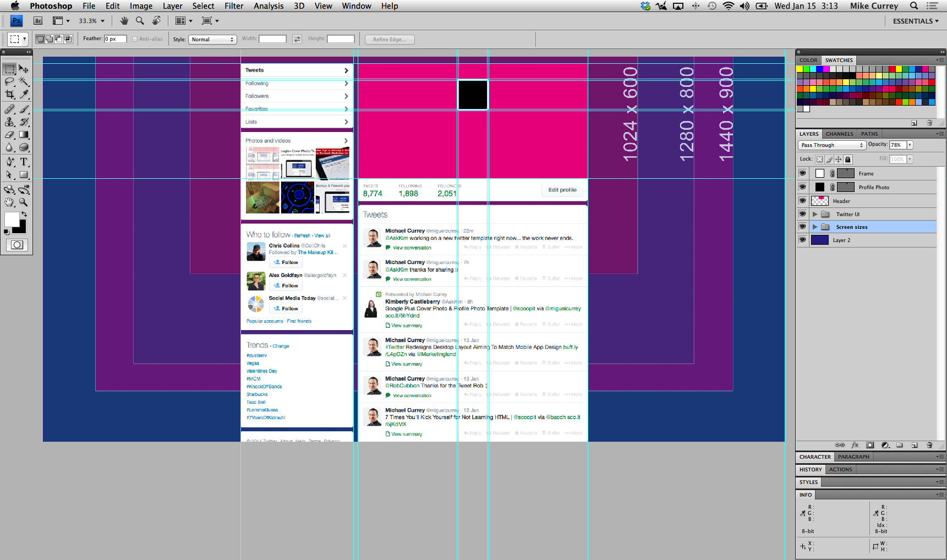947x560 pixels.
Task: Click the Refine Edge button
Action: (390, 39)
